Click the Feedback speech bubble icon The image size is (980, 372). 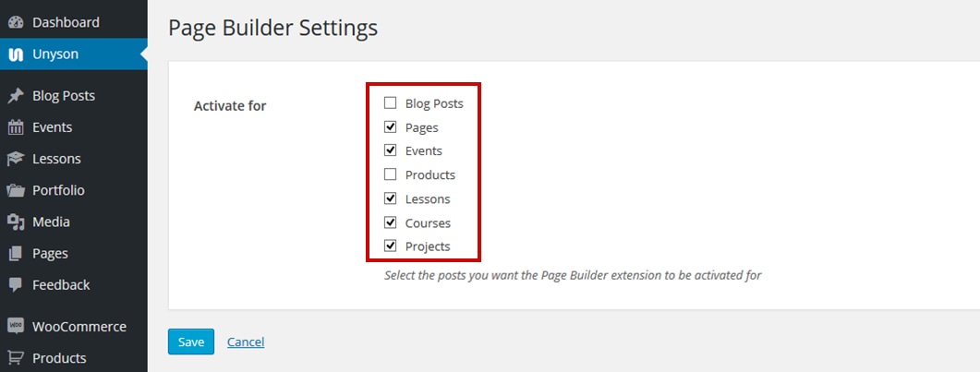16,285
